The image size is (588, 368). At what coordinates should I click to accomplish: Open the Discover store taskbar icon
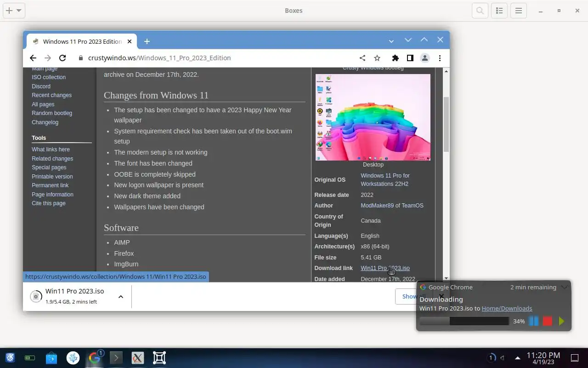[x=51, y=357]
